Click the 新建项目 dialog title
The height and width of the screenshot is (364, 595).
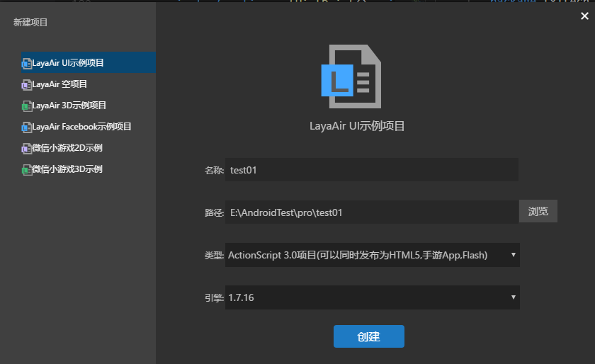tap(30, 23)
